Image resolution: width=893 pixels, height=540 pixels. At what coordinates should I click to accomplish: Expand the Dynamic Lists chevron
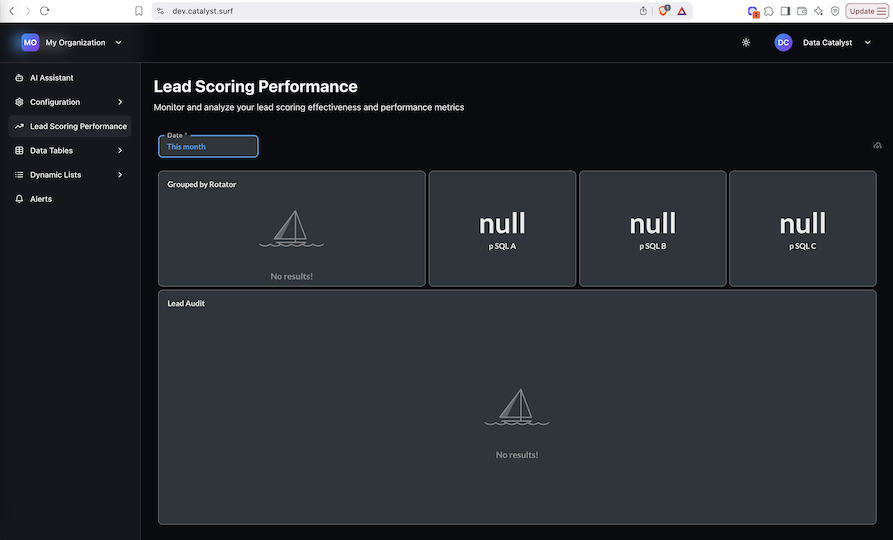[120, 175]
